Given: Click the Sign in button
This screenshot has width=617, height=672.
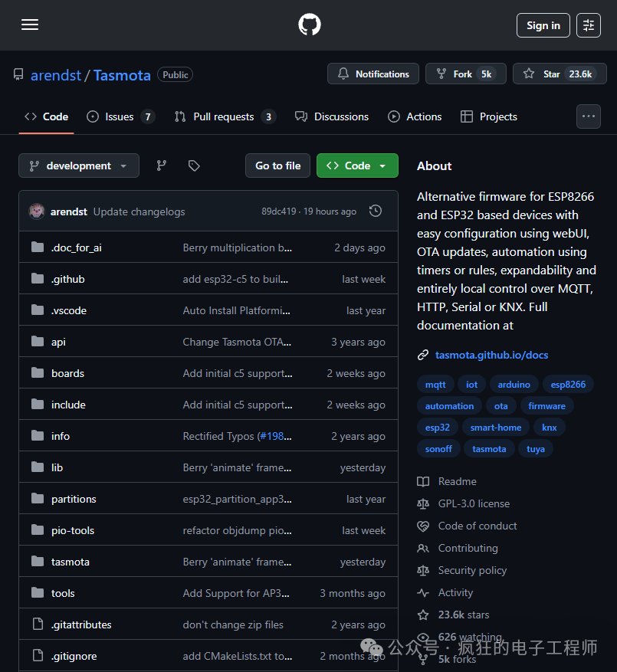Looking at the screenshot, I should tap(543, 25).
